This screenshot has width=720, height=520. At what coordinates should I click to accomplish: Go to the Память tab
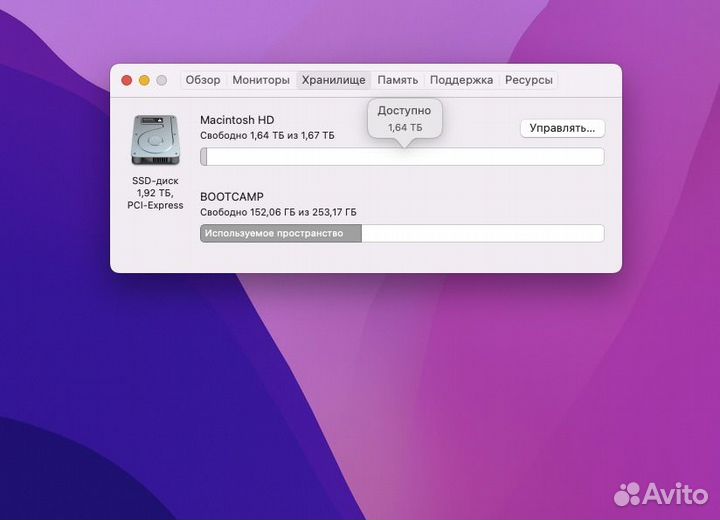tap(398, 80)
